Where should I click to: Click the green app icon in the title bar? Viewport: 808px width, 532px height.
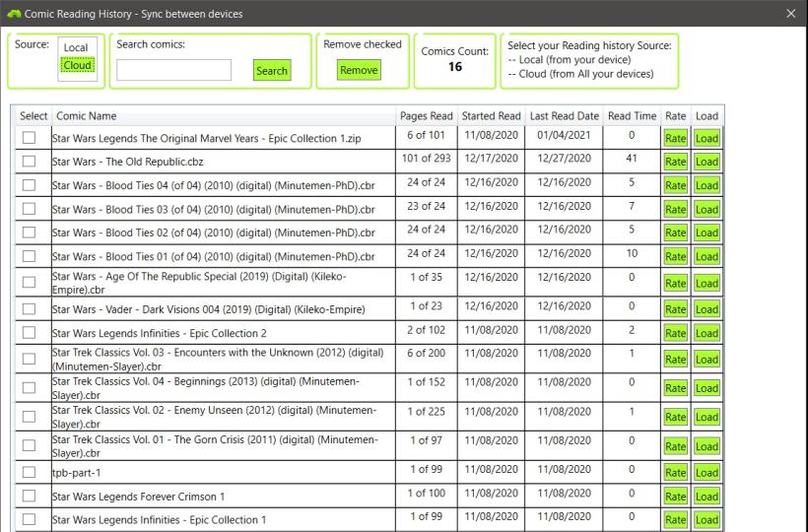pyautogui.click(x=14, y=14)
